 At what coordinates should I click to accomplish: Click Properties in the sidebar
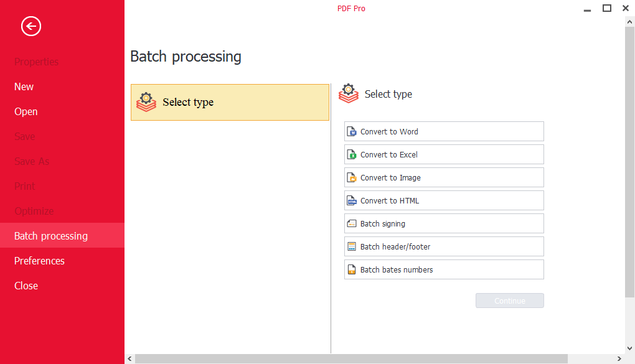[x=62, y=62]
